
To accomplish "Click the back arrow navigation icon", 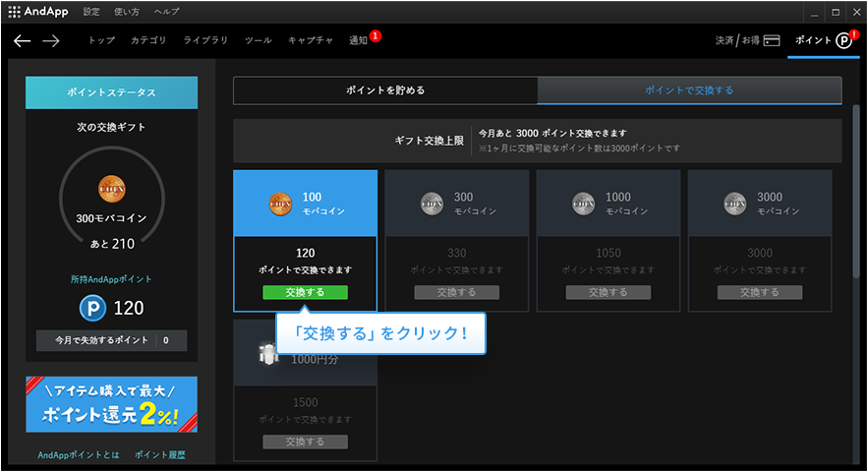I will 22,40.
